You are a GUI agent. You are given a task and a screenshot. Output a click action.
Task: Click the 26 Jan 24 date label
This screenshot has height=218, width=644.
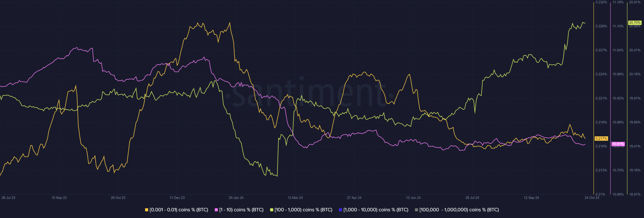click(236, 198)
